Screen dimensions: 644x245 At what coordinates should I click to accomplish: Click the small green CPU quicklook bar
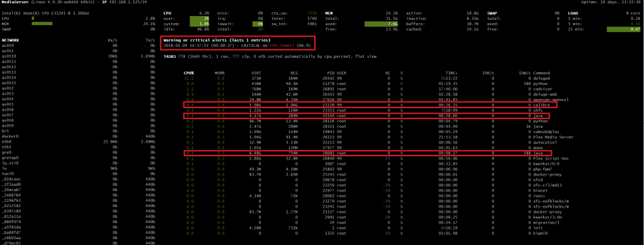[x=32, y=19]
